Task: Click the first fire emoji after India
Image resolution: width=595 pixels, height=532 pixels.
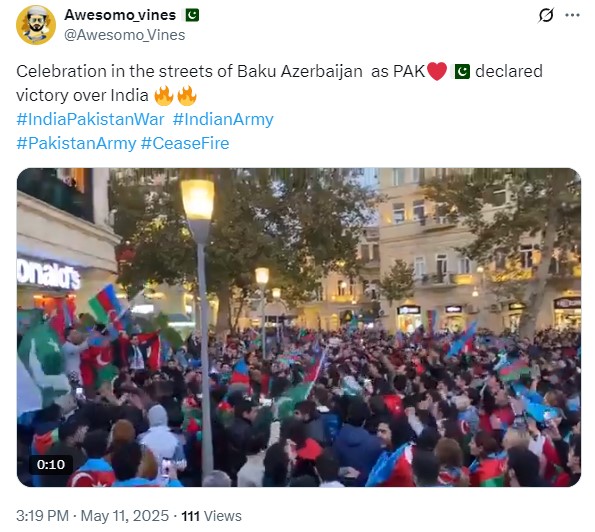Action: (x=164, y=96)
